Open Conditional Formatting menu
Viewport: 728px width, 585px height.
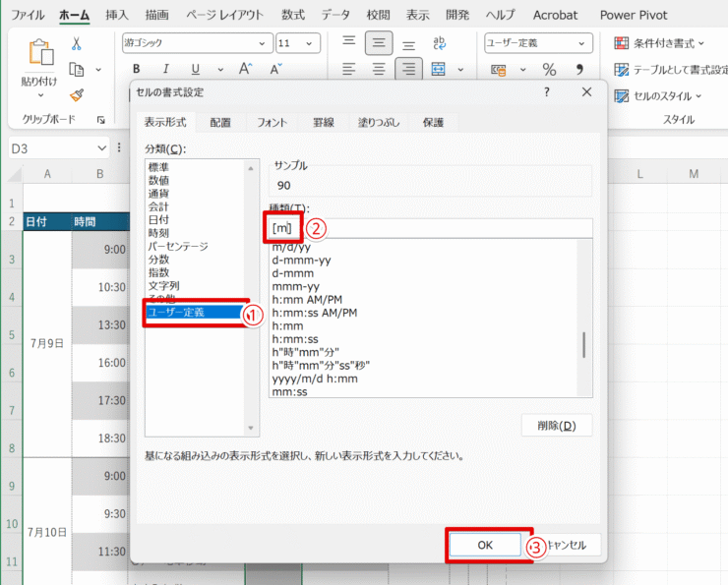[x=658, y=43]
